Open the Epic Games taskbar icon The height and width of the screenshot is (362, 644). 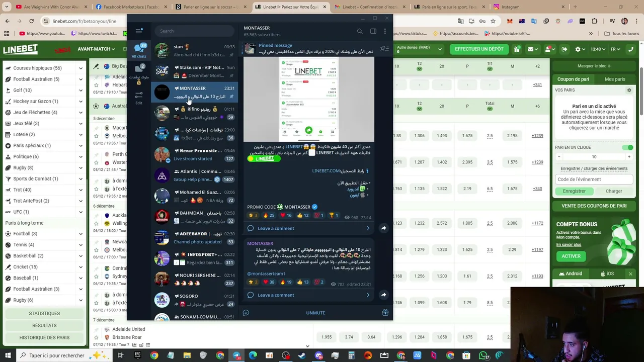click(x=137, y=355)
